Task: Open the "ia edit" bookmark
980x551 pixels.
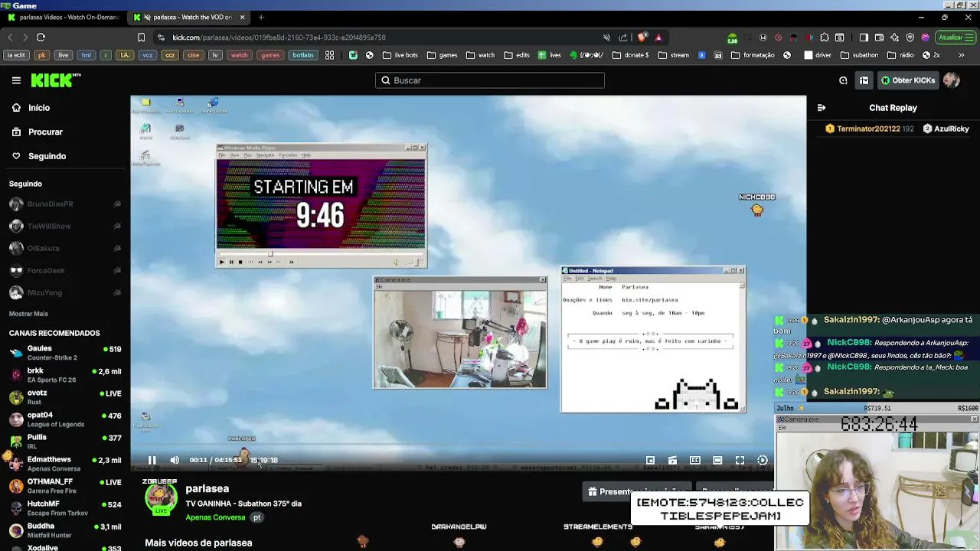Action: click(x=15, y=55)
